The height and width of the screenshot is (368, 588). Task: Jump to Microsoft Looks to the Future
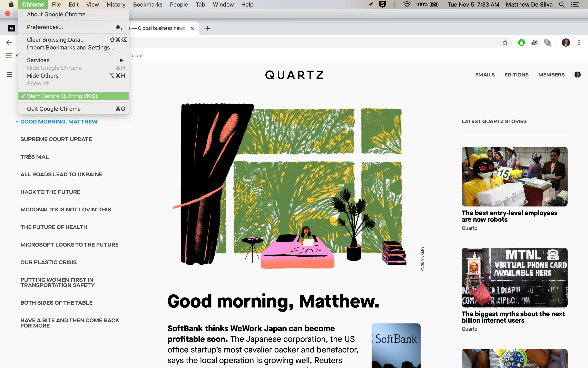[69, 245]
